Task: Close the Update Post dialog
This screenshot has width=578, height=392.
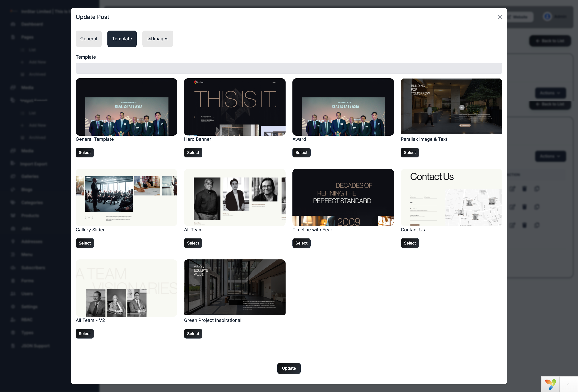Action: [500, 17]
